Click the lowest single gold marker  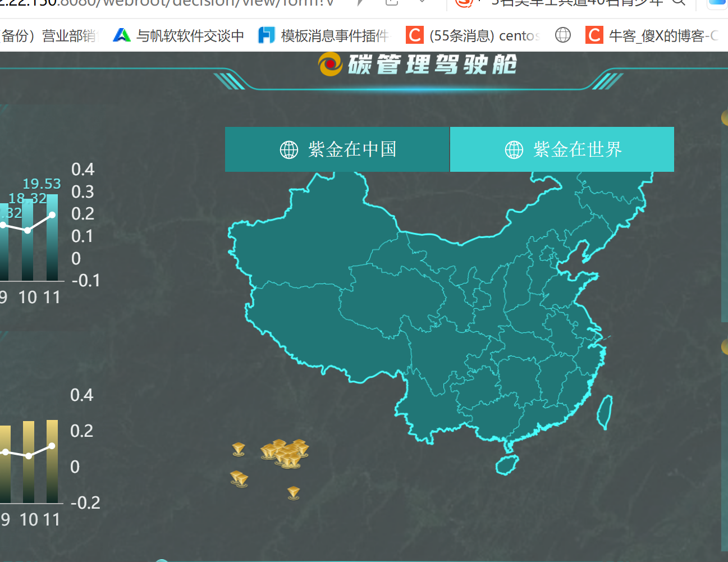coord(294,493)
